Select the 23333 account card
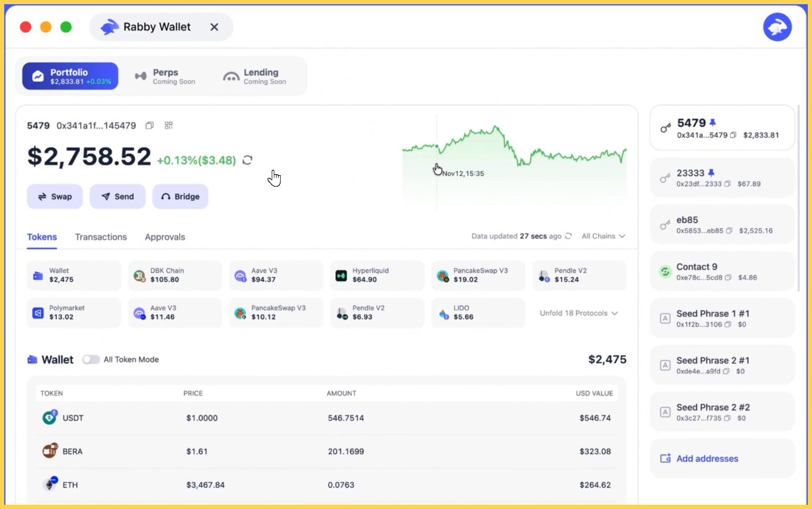Viewport: 812px width, 509px height. 722,178
